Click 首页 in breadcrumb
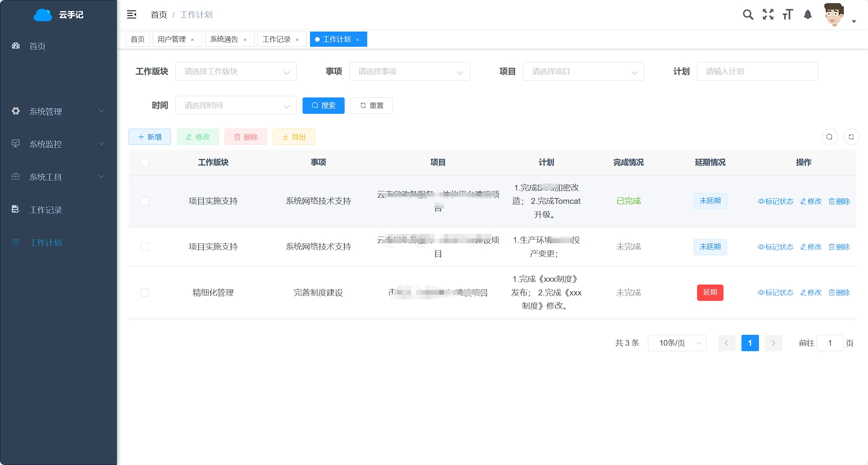 (x=159, y=15)
